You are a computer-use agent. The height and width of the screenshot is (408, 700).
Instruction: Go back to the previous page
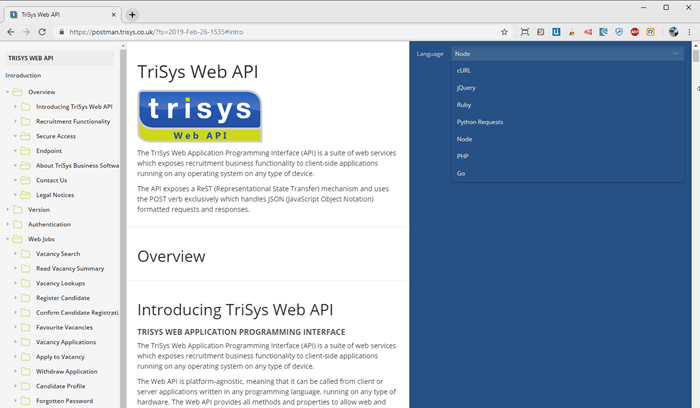[x=10, y=32]
